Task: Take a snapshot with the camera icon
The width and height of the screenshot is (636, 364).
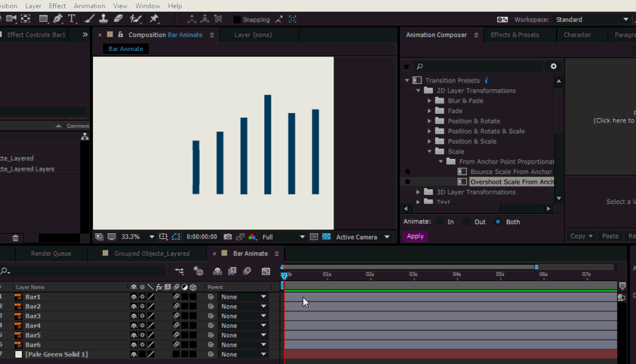Action: [x=228, y=237]
